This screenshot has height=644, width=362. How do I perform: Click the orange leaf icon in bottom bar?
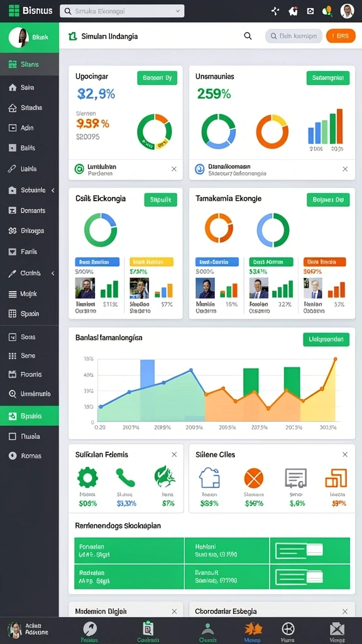pos(253,628)
